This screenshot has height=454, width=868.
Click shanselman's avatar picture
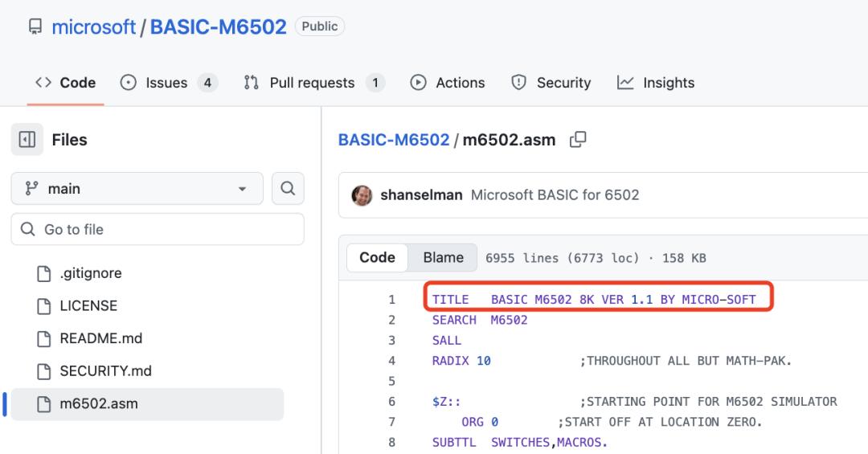point(362,195)
